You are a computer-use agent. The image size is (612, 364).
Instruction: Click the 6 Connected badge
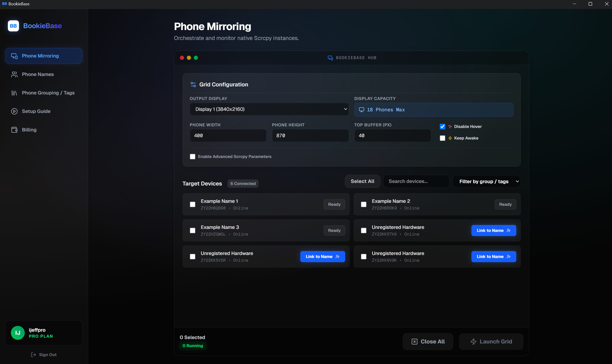[243, 184]
